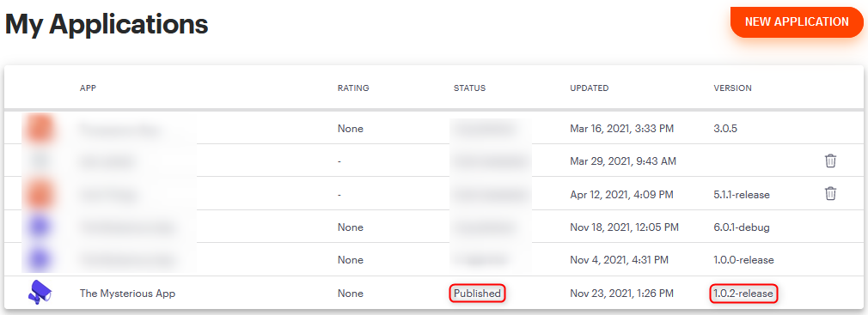Open The Mysterious App entry
The width and height of the screenshot is (868, 315).
click(x=127, y=294)
